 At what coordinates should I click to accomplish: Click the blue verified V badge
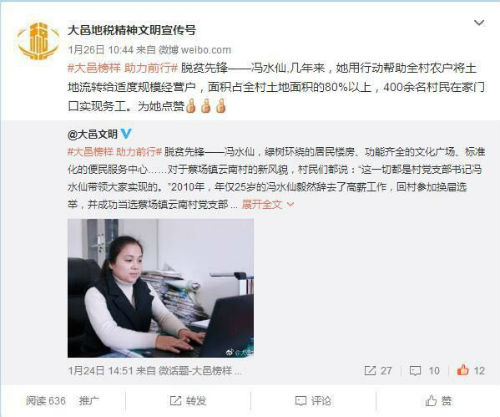(126, 134)
